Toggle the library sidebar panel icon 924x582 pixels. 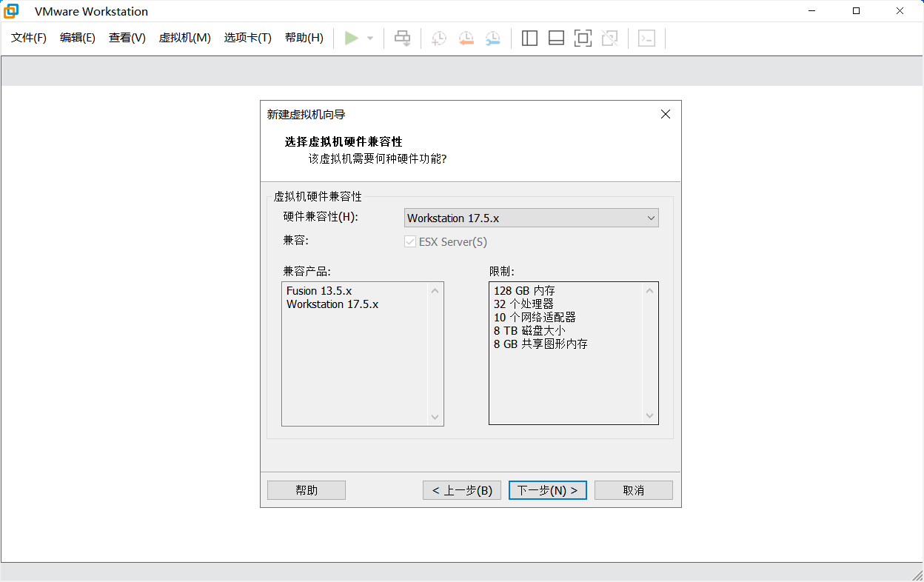(529, 39)
